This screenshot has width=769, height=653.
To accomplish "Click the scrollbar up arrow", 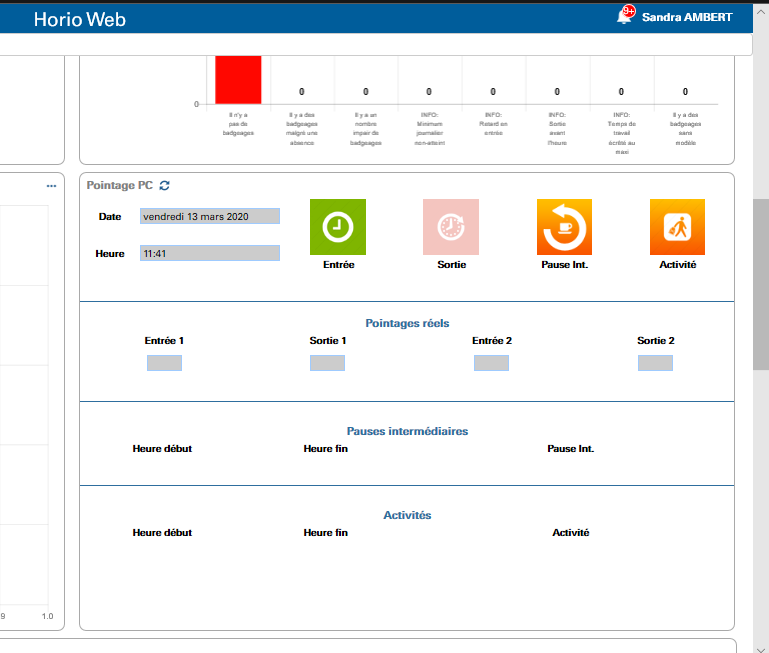I will coord(761,12).
